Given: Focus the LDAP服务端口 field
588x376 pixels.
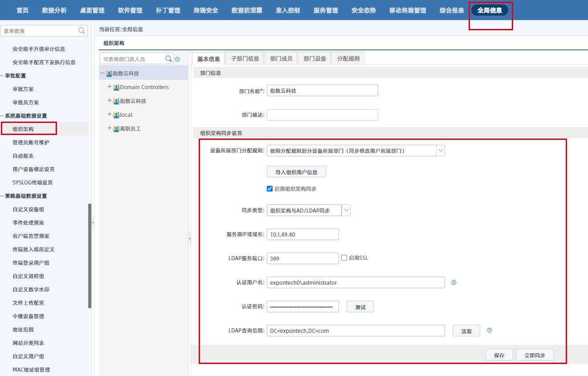Looking at the screenshot, I should [303, 258].
